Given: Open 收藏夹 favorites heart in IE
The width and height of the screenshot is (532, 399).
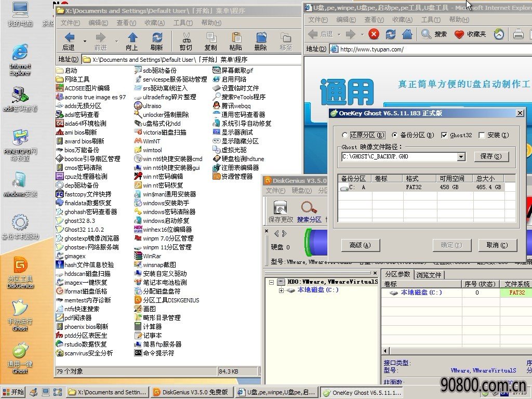Looking at the screenshot, I should click(470, 34).
